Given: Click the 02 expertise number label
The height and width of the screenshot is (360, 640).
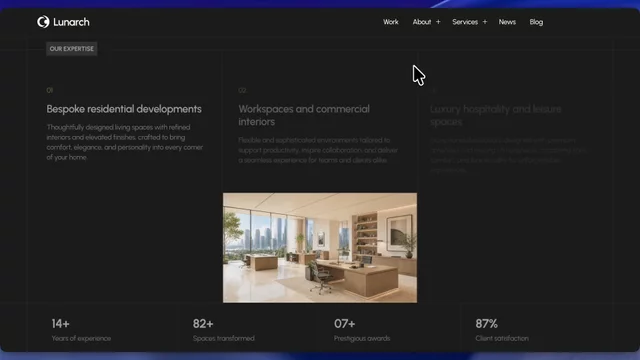Looking at the screenshot, I should click(242, 90).
